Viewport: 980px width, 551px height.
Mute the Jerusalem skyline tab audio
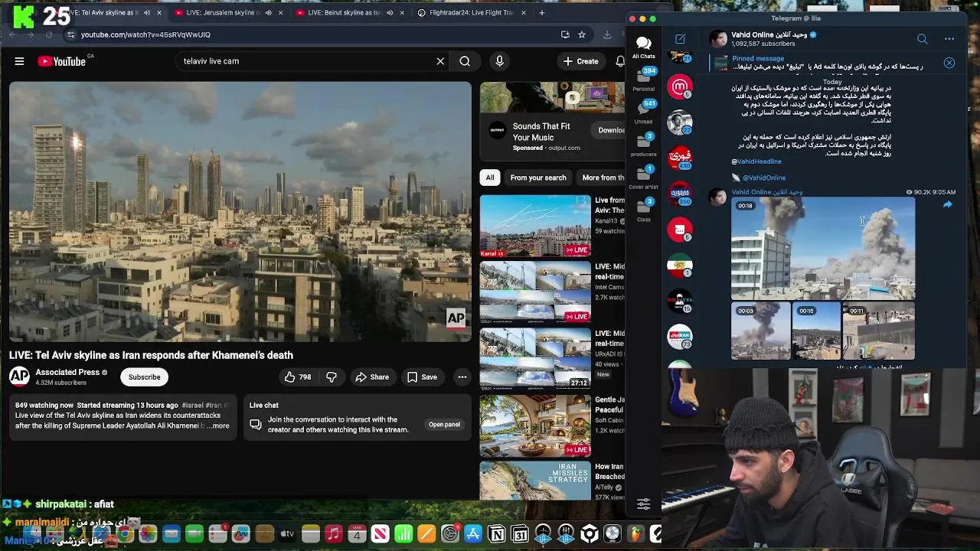pos(268,13)
